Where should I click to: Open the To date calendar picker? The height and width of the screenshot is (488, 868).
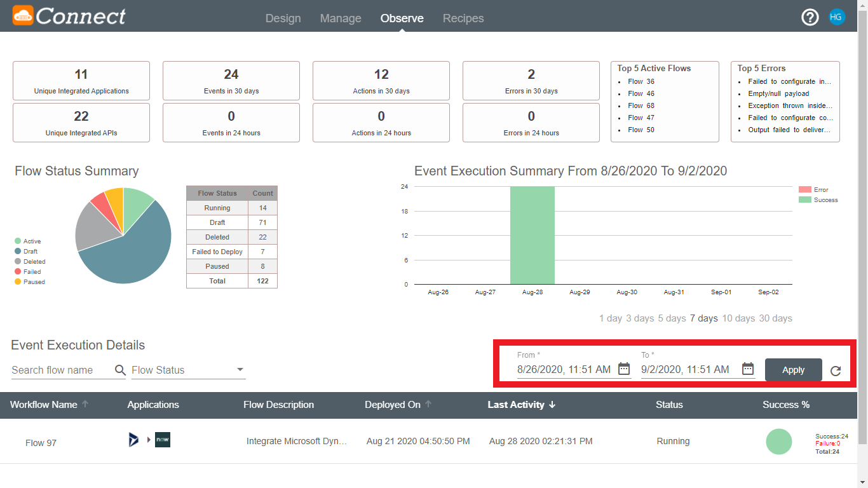748,369
